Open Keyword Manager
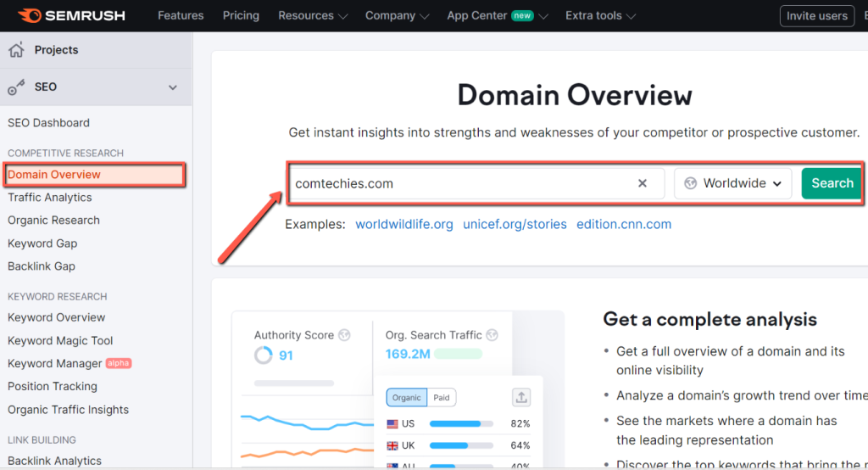 [x=55, y=364]
